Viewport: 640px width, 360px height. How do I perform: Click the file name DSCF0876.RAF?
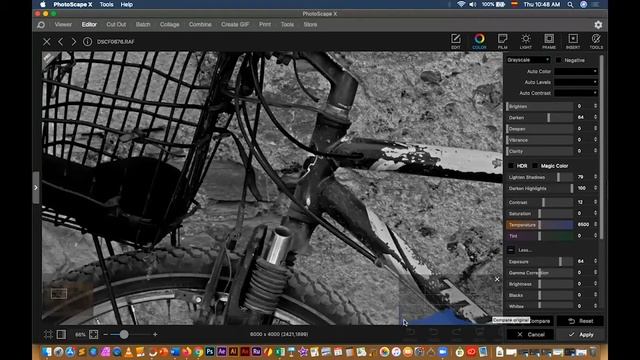point(116,42)
